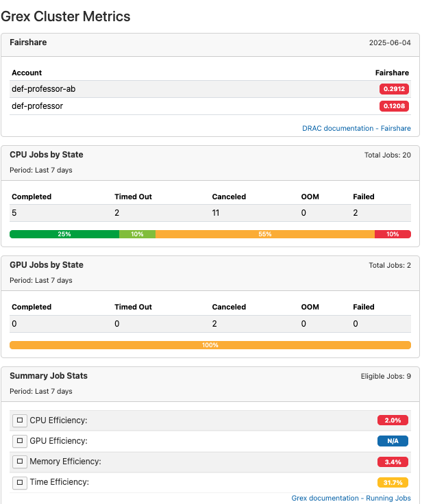The image size is (422, 504).
Task: Click the red 3.4% memory efficiency badge
Action: (x=393, y=462)
